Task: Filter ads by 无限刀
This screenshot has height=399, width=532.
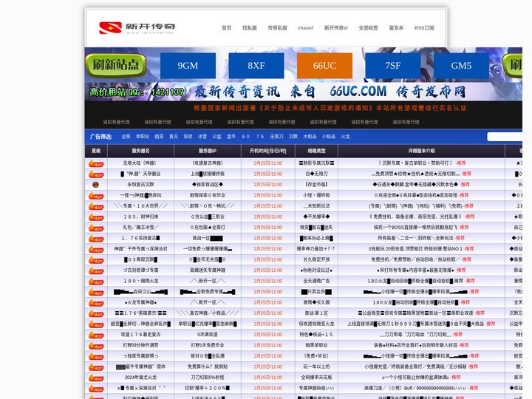Action: [276, 137]
